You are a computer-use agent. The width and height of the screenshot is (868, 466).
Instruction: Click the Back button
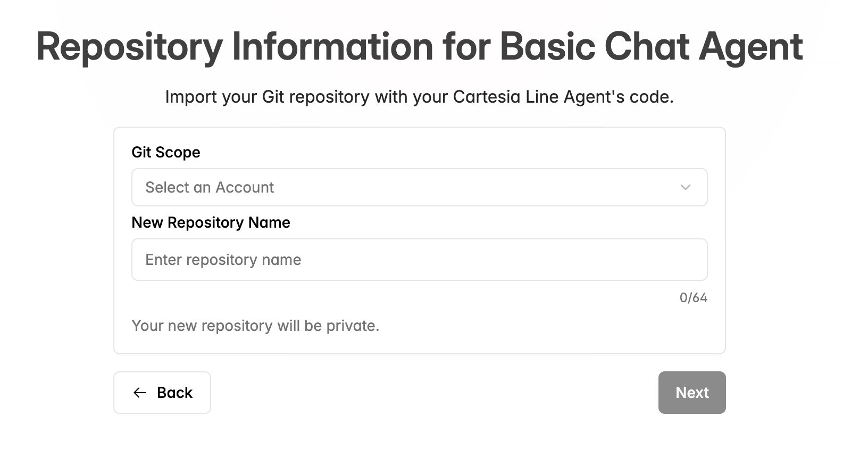point(162,393)
